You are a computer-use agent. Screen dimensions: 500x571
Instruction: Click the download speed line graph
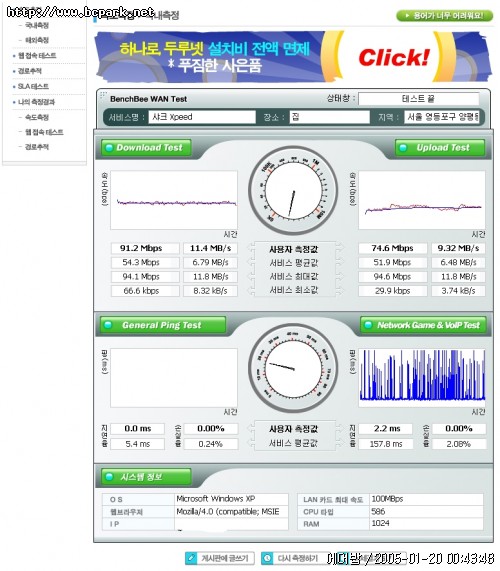(174, 200)
